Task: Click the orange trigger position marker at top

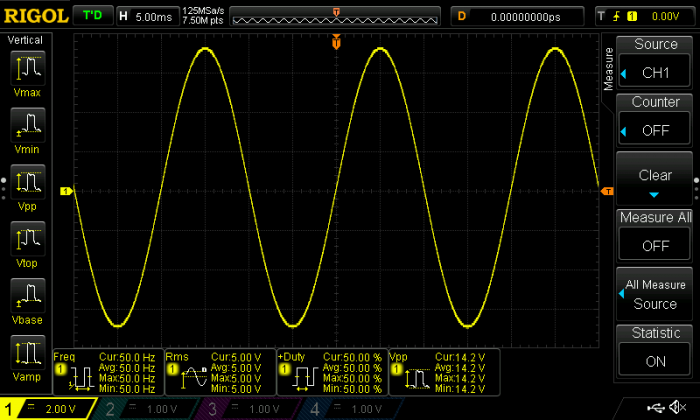Action: 337,42
